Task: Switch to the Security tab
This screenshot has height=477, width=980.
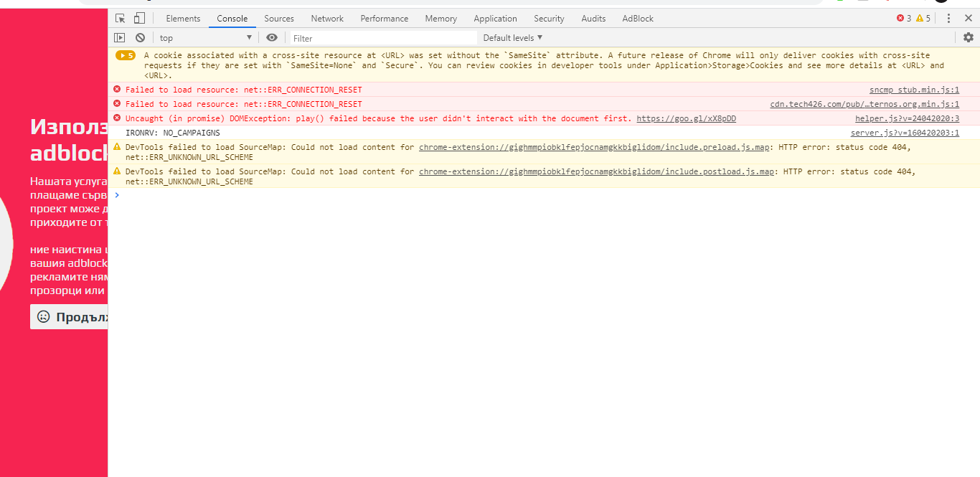Action: 549,19
